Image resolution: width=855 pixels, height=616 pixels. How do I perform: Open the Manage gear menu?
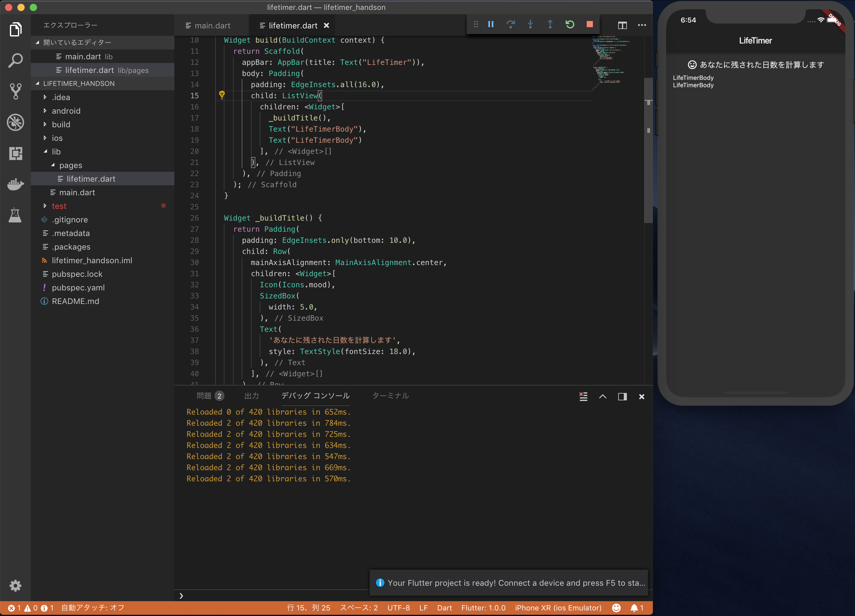pos(15,585)
